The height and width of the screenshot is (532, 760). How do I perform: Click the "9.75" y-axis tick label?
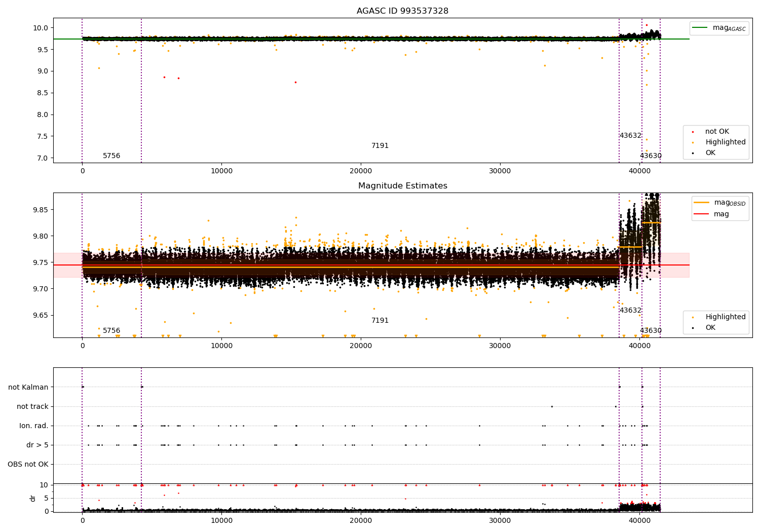[x=42, y=262]
